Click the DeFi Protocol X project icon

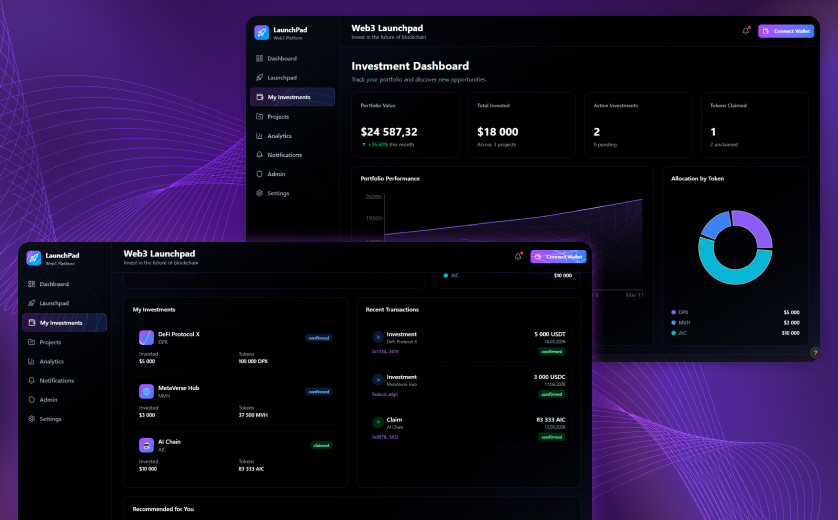(x=145, y=337)
